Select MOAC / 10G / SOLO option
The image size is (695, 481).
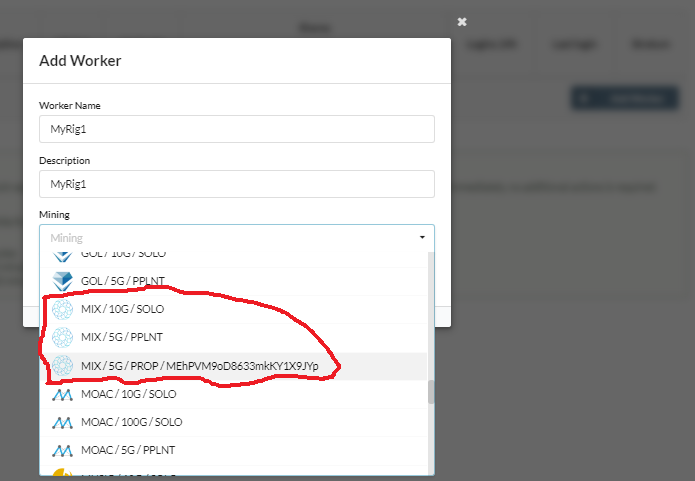(234, 394)
